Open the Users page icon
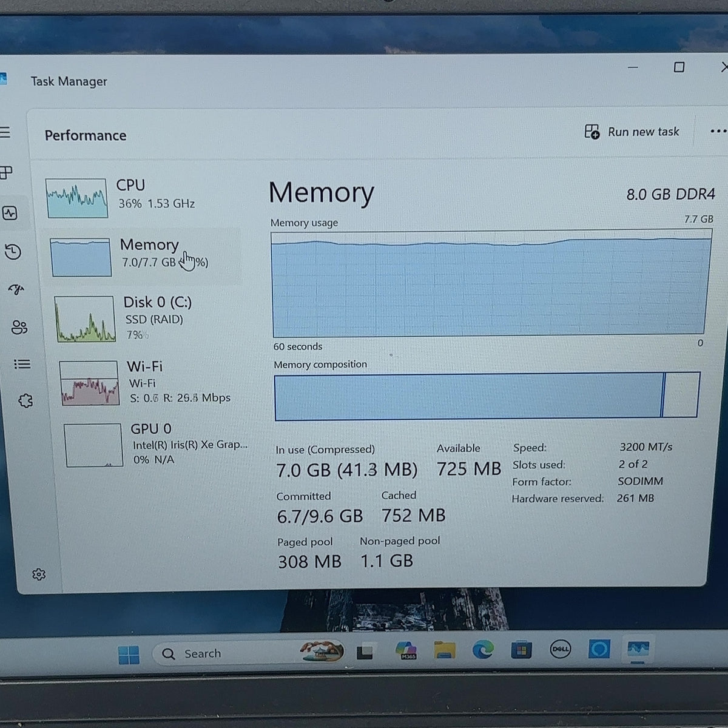This screenshot has height=728, width=728. click(19, 328)
